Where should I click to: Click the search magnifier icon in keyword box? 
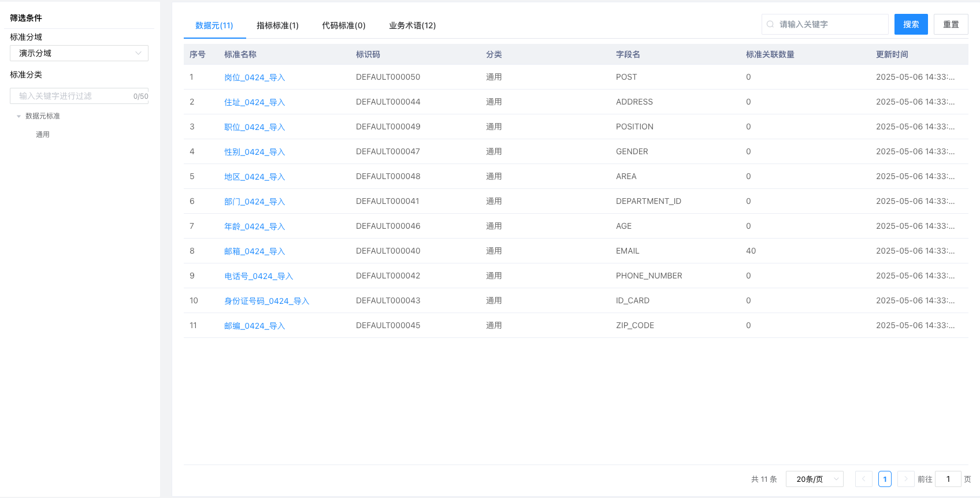point(770,24)
